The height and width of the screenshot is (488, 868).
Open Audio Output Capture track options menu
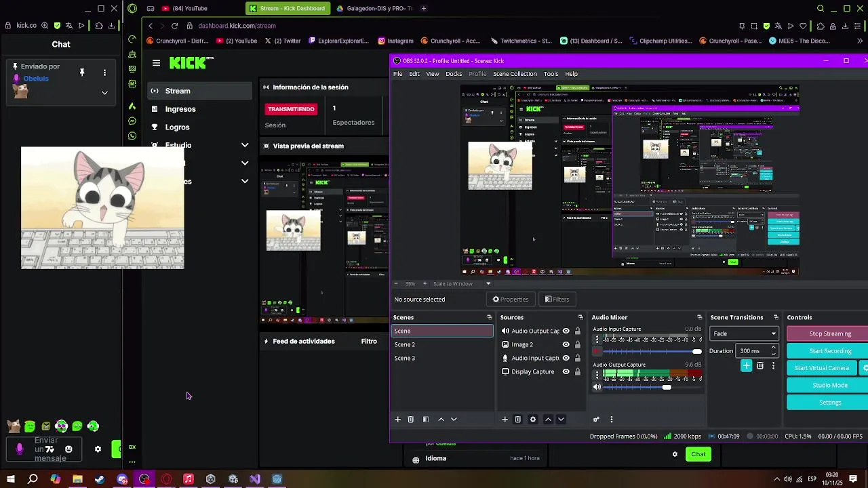coord(597,375)
